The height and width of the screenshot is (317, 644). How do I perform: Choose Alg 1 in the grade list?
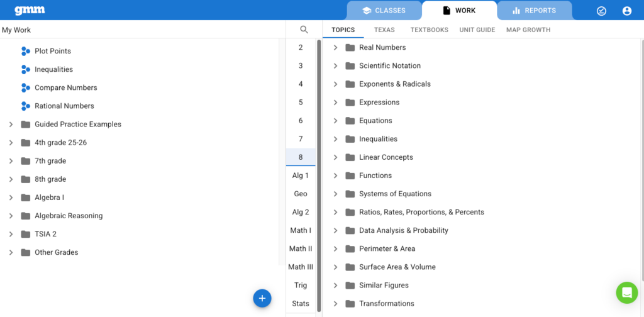click(x=301, y=175)
